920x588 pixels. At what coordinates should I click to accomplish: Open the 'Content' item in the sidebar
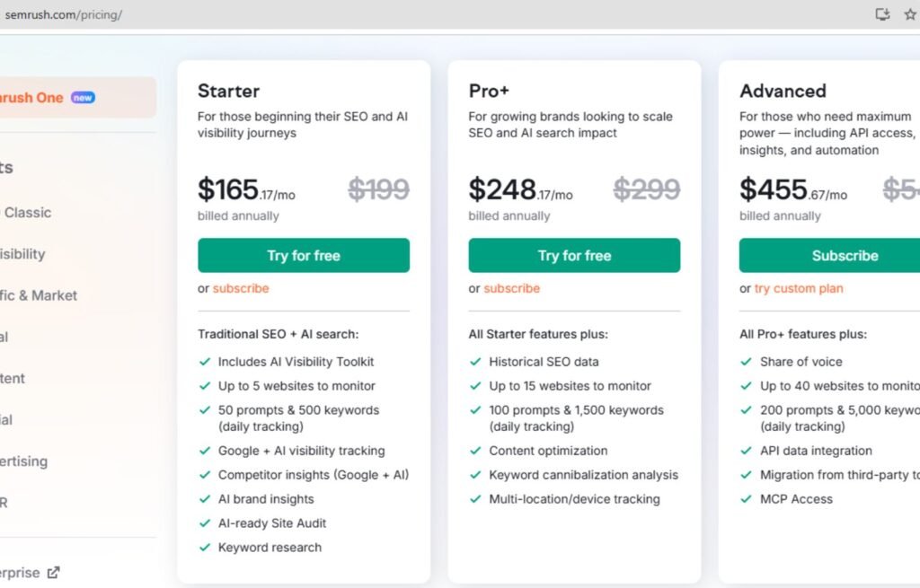coord(13,378)
